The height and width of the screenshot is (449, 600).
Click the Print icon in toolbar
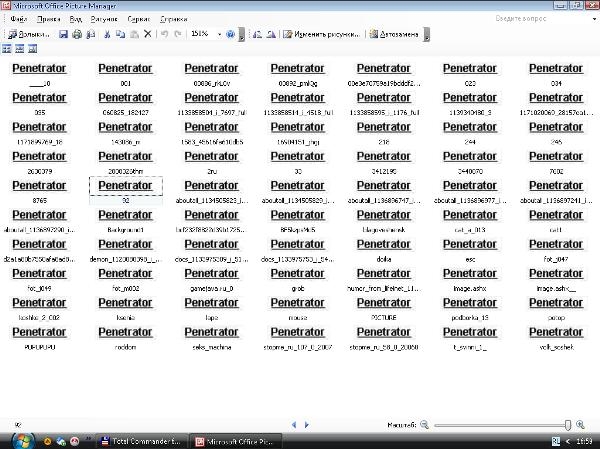click(x=77, y=34)
